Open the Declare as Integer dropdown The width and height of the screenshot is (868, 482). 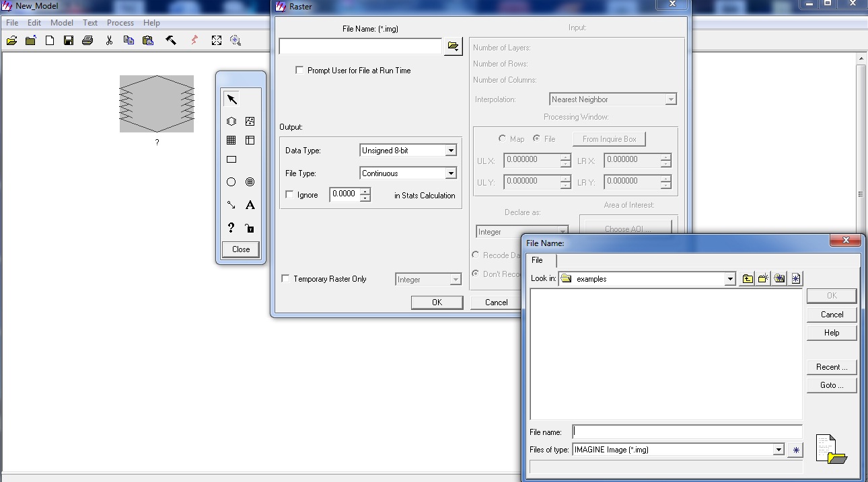tap(563, 232)
